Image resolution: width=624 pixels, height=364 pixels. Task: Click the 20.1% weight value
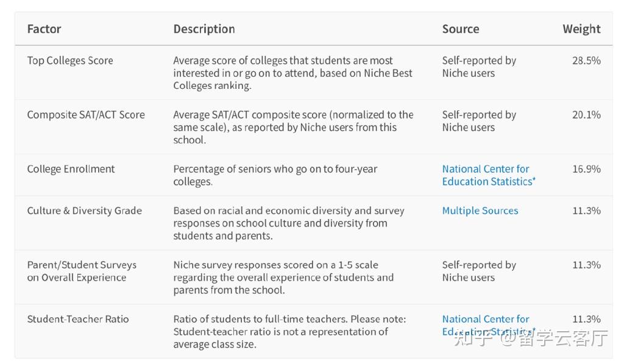586,114
